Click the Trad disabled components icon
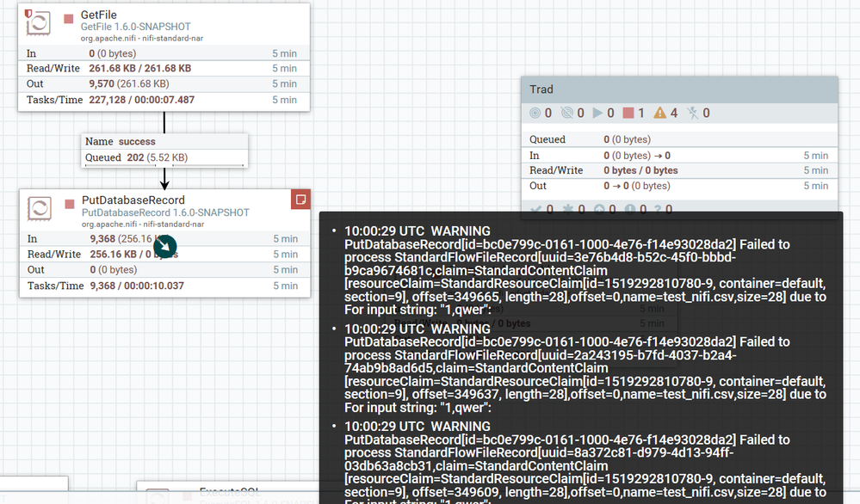The height and width of the screenshot is (504, 860). click(x=693, y=113)
